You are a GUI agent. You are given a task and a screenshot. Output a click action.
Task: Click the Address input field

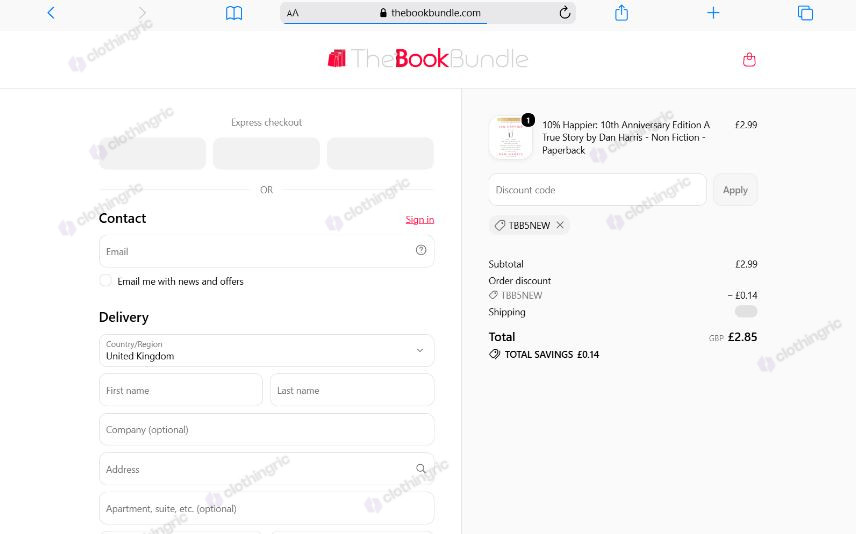coord(266,468)
